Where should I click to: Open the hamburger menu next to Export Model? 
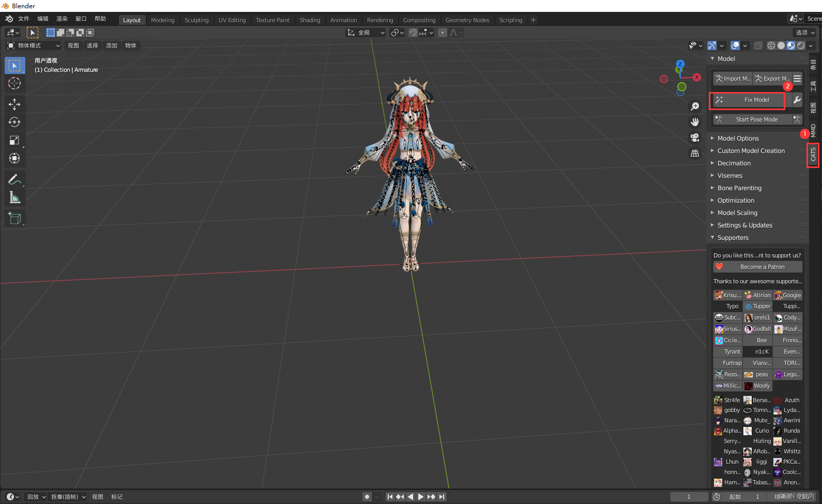(x=797, y=79)
